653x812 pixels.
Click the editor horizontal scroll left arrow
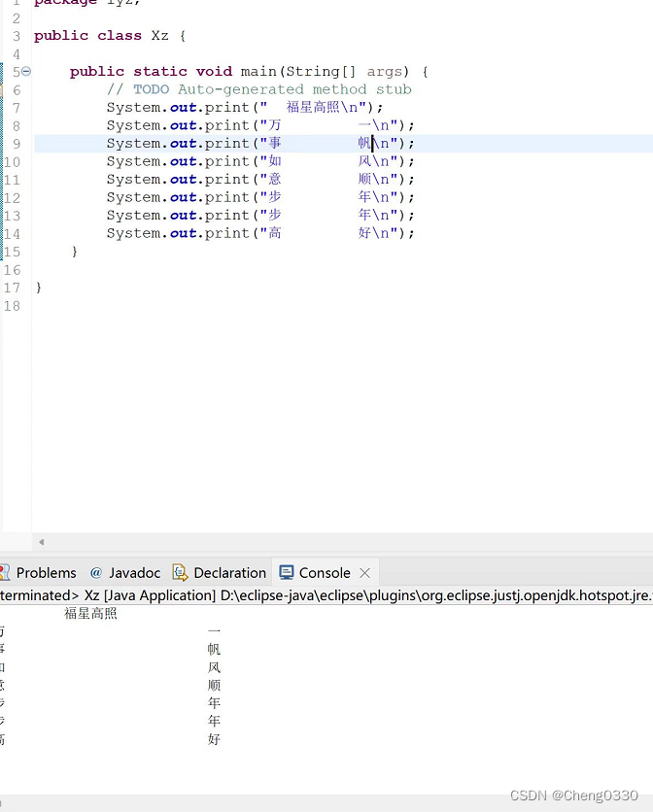(42, 542)
